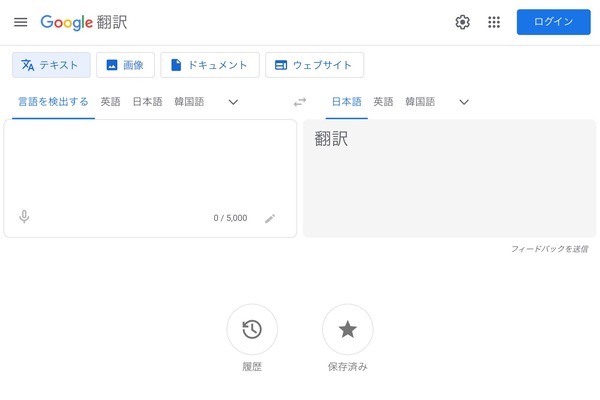Image resolution: width=600 pixels, height=400 pixels.
Task: Expand the source language list chevron
Action: click(x=233, y=102)
